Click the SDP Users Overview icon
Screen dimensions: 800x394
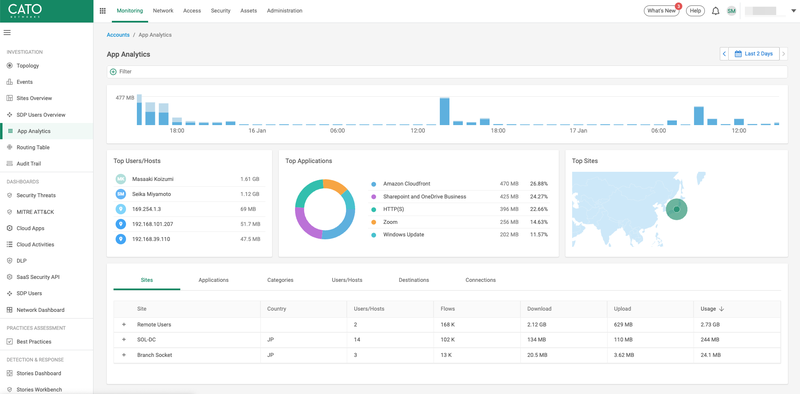[10, 115]
